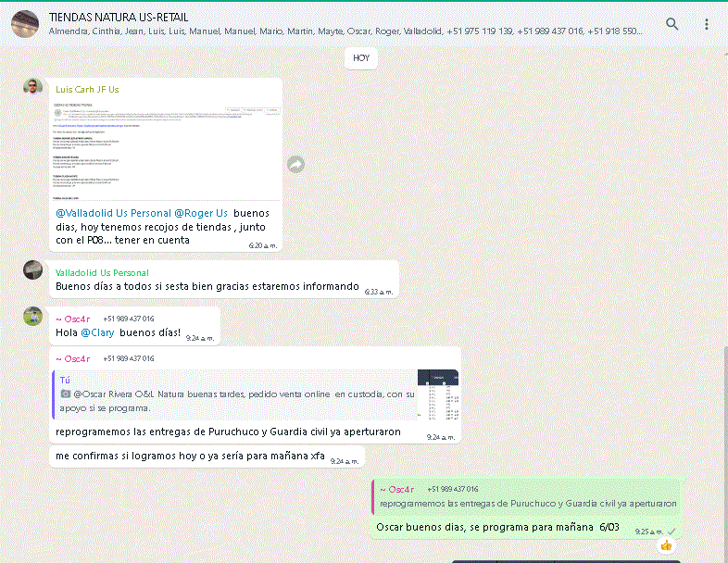Open the TIENDAS NATURA group avatar

[x=25, y=24]
